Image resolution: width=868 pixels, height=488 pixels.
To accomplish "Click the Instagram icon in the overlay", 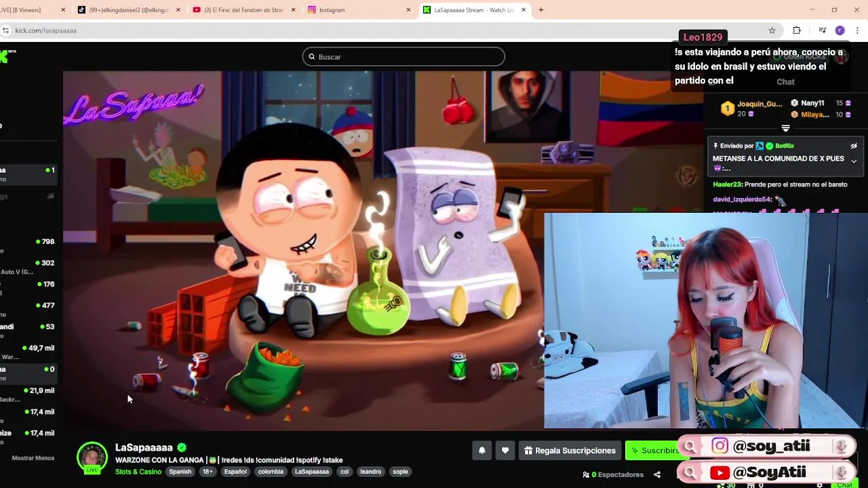I will 719,446.
